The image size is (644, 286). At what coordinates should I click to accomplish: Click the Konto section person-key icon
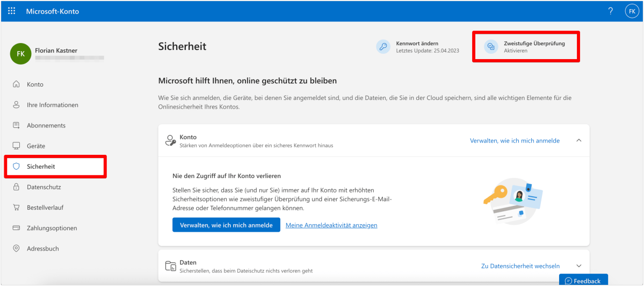pos(170,140)
